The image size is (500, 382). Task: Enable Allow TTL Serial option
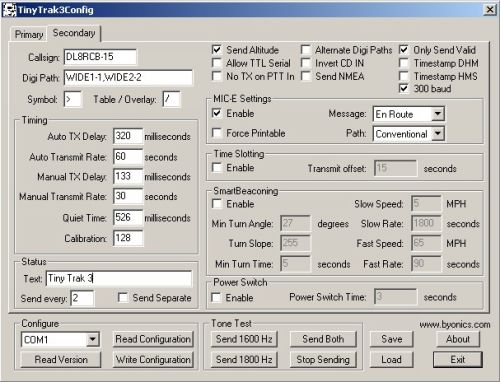217,63
